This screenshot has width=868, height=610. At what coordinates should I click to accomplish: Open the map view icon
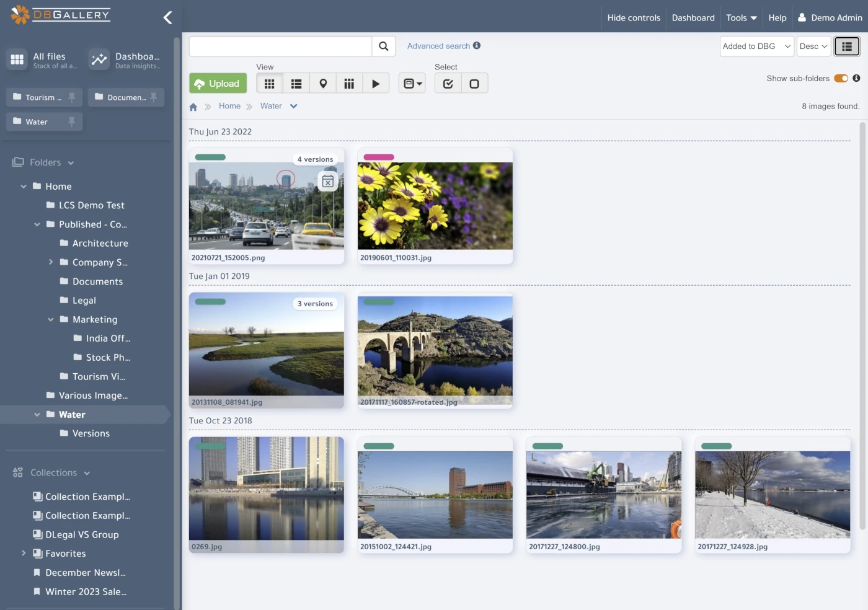(322, 82)
